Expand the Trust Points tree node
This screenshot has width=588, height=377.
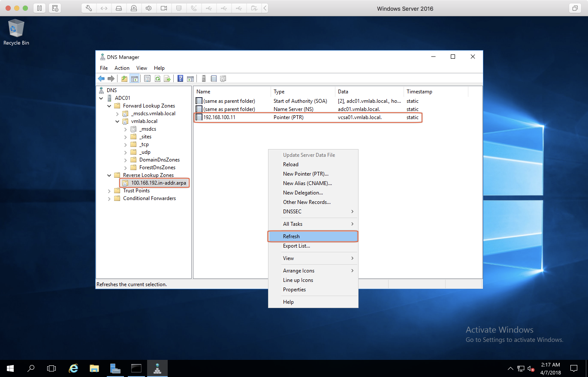(x=109, y=191)
